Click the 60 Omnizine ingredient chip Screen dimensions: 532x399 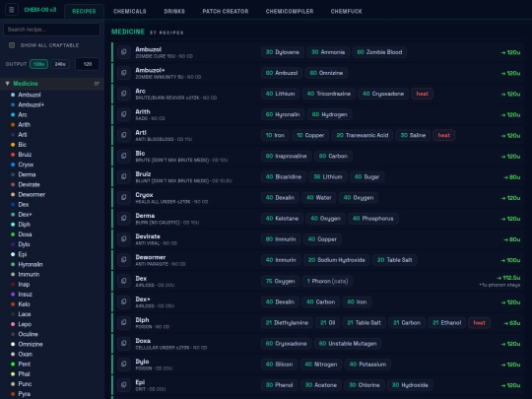coord(326,73)
